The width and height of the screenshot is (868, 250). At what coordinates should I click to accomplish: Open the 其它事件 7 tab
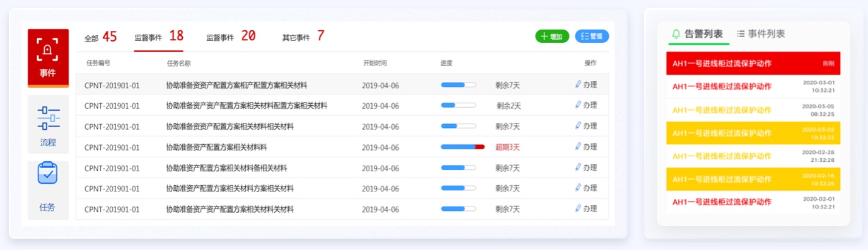(x=303, y=37)
